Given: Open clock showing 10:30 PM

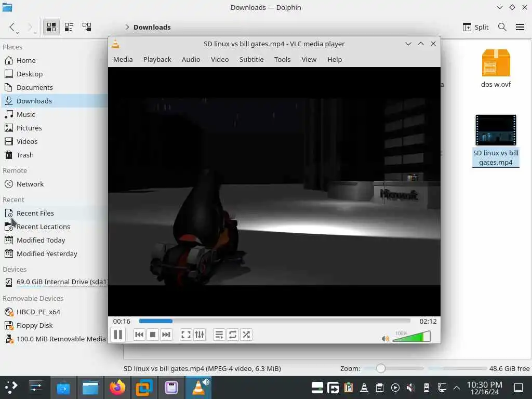Looking at the screenshot, I should [x=485, y=388].
